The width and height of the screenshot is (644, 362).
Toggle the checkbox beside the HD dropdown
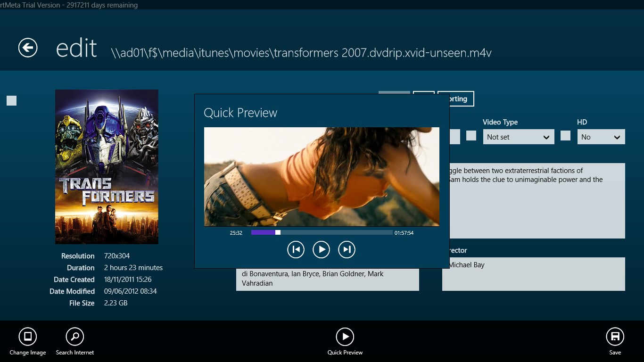pos(565,136)
